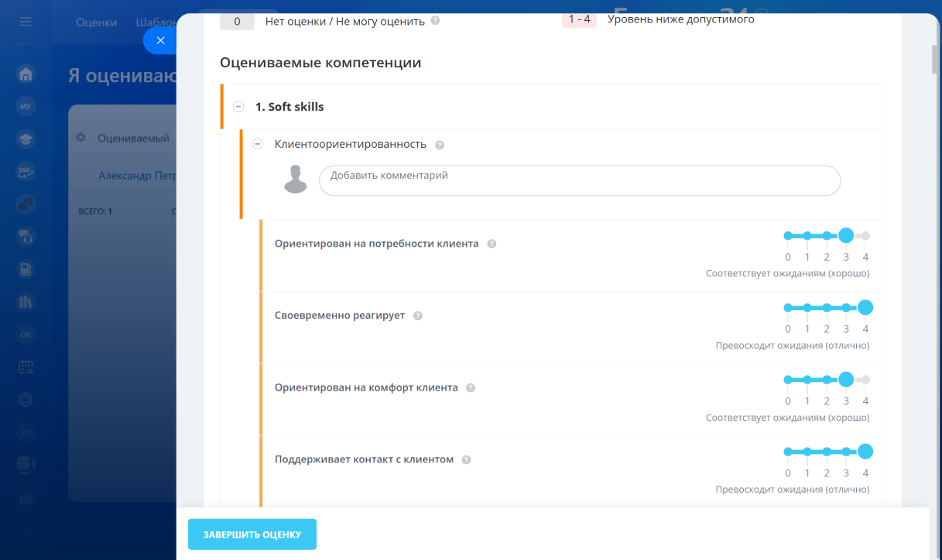Set Ориентирован на потребности клиента rating to 4
Screen dimensions: 942x560
865,236
